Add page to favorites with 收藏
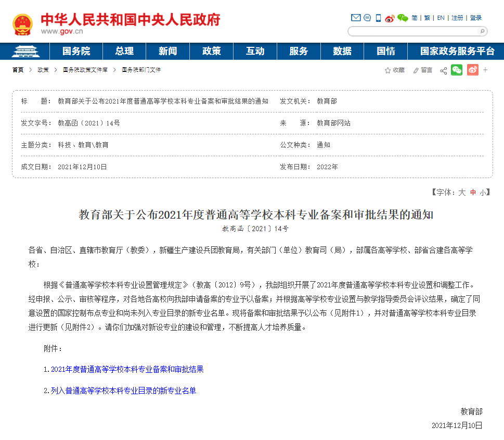The image size is (504, 440). (394, 70)
